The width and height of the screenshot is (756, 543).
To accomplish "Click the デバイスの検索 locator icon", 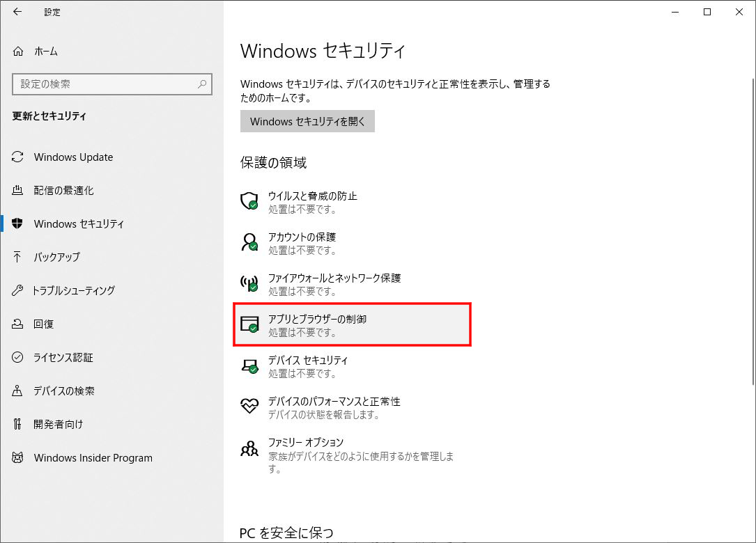I will pos(17,391).
